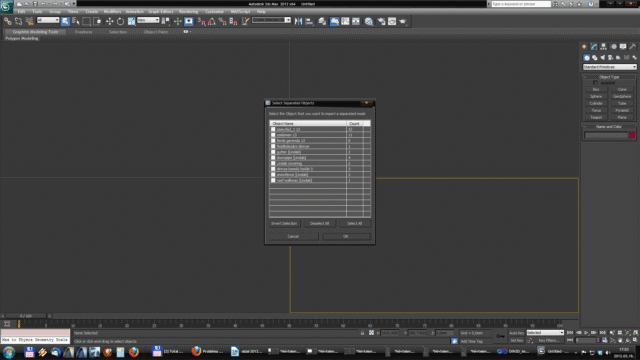The width and height of the screenshot is (640, 360).
Task: Open the Utilities hammer panel tab
Action: point(632,47)
